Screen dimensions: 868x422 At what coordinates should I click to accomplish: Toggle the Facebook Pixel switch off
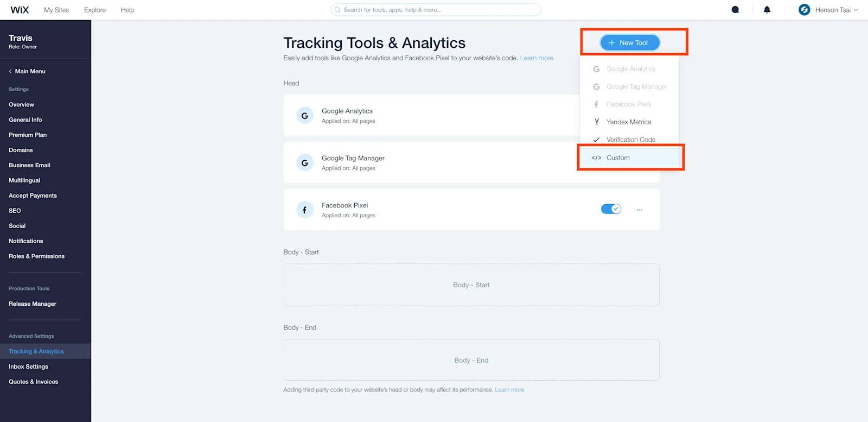click(611, 209)
